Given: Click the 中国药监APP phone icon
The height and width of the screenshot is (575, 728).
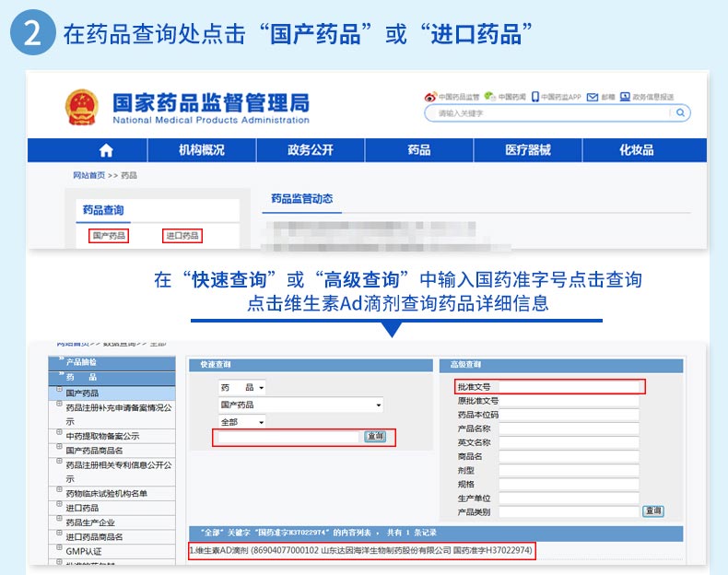Looking at the screenshot, I should [x=535, y=96].
